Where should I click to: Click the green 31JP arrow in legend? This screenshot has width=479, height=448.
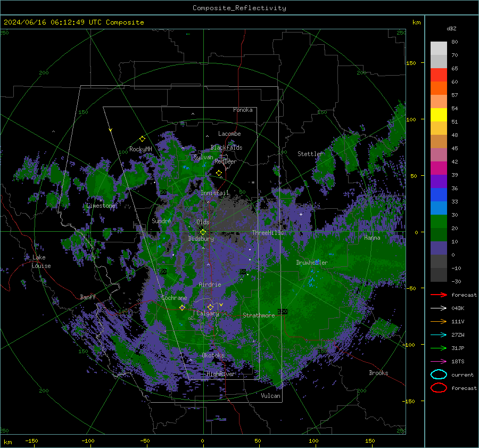(x=439, y=348)
